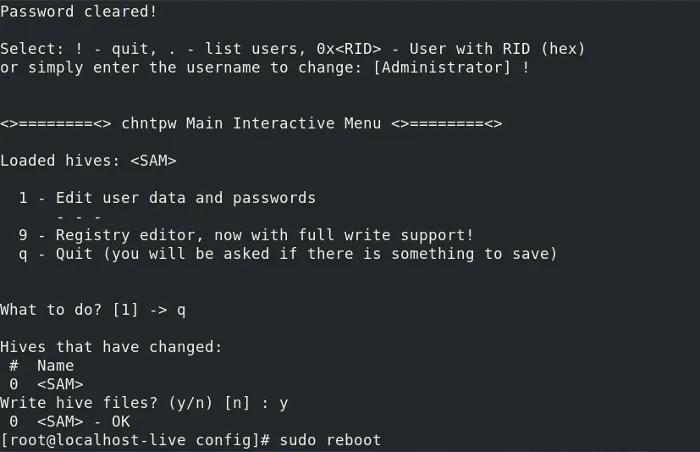Click the "sudo reboot" command text
700x452 pixels.
(x=330, y=441)
